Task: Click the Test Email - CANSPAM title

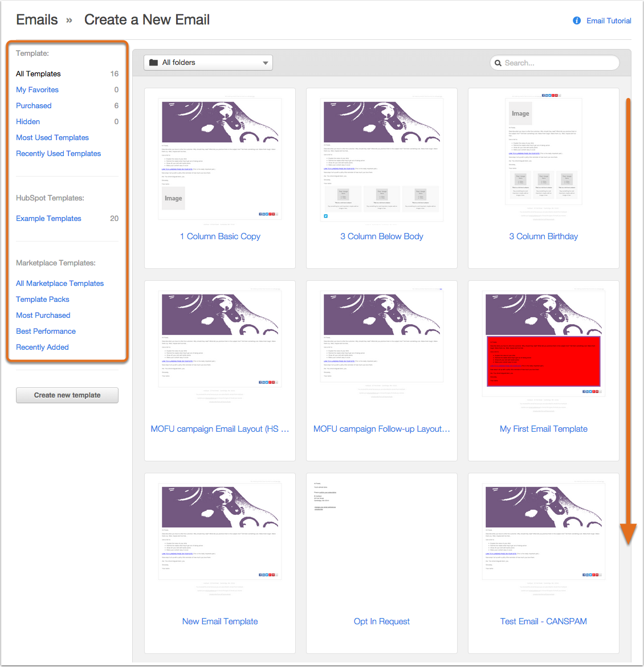Action: click(544, 621)
